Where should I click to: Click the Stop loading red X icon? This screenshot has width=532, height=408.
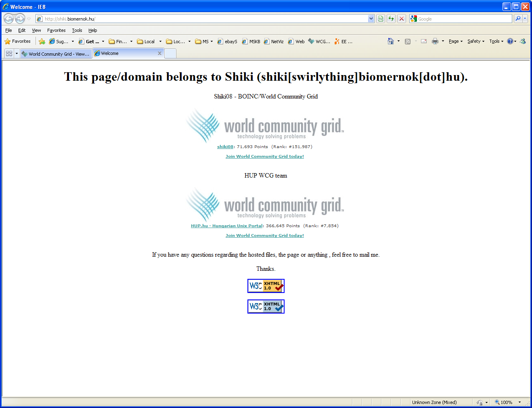(401, 19)
